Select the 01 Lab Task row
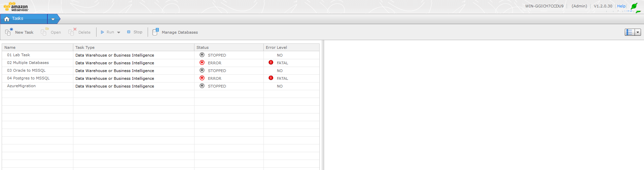644x170 pixels. (19, 55)
